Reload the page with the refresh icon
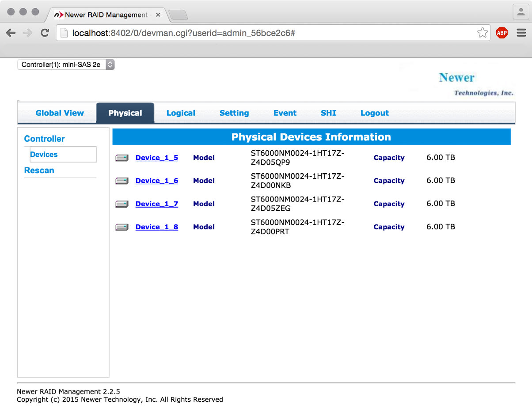Screen dimensions: 532x409 [x=45, y=33]
